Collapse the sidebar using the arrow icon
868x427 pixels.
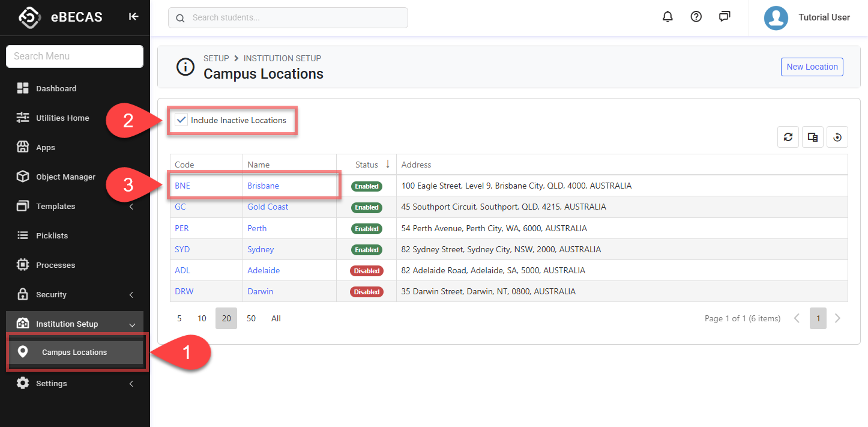(133, 17)
